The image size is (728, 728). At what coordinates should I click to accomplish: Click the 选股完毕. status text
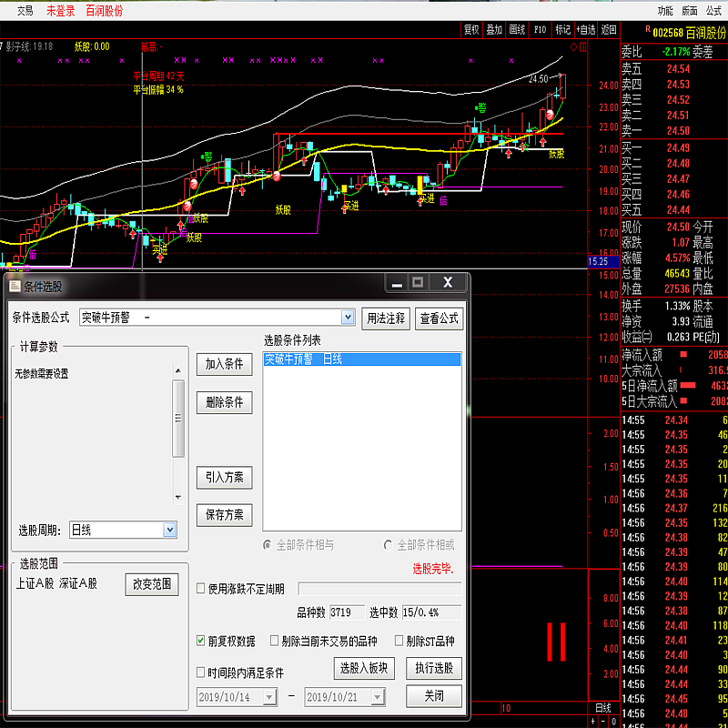pyautogui.click(x=433, y=569)
